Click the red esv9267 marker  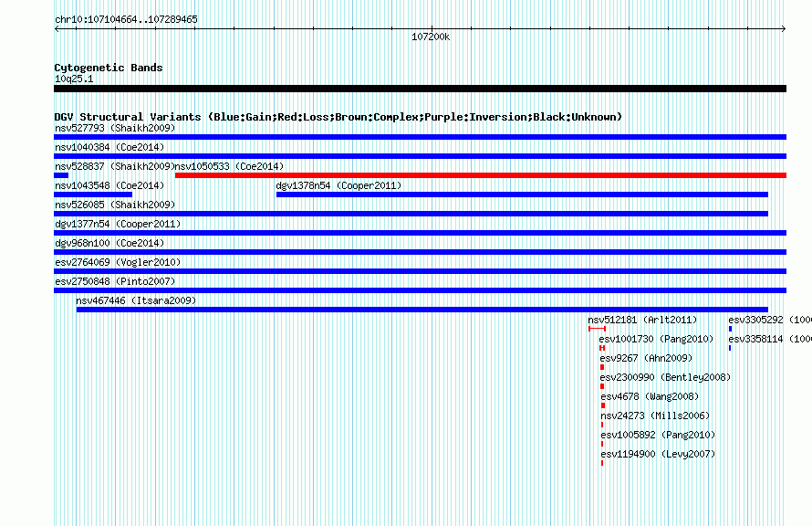click(602, 367)
